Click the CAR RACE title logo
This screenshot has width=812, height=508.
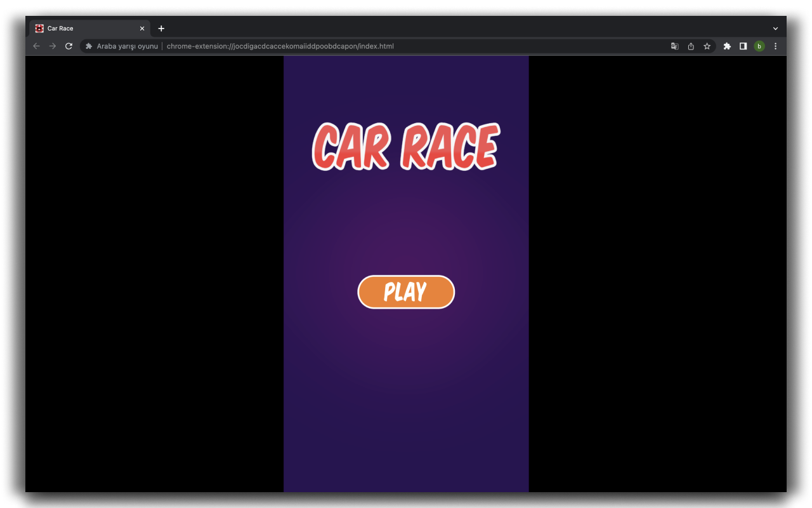point(406,147)
